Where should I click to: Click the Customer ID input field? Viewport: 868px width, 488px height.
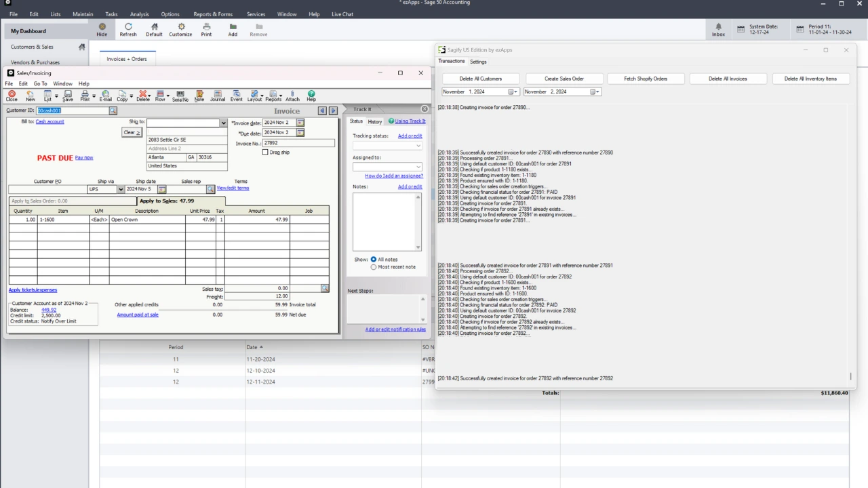[73, 110]
